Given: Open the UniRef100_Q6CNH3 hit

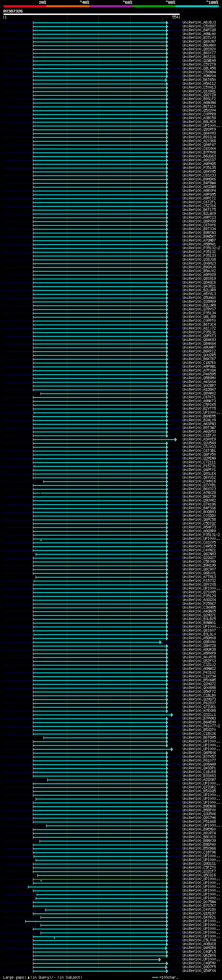Looking at the screenshot, I should tap(199, 554).
